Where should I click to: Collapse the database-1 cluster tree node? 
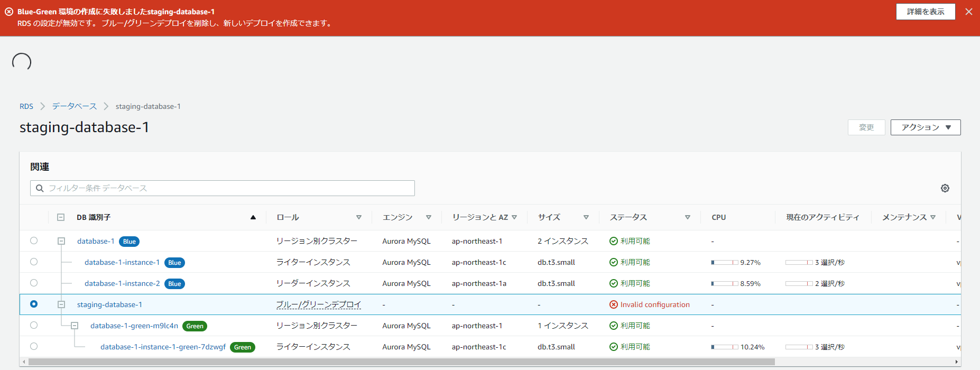(x=61, y=241)
